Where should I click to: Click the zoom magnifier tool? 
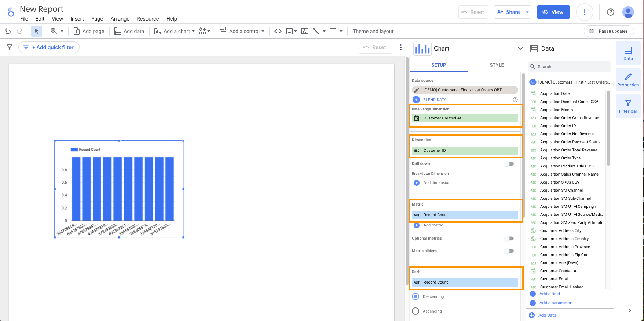pyautogui.click(x=54, y=31)
